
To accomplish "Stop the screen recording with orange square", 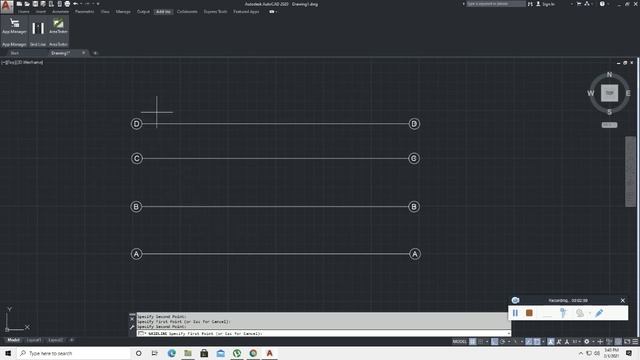I will pyautogui.click(x=529, y=313).
